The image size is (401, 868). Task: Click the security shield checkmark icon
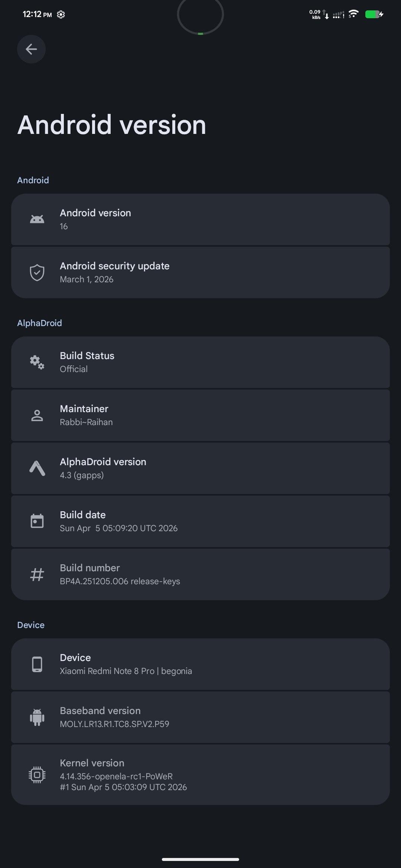coord(37,273)
